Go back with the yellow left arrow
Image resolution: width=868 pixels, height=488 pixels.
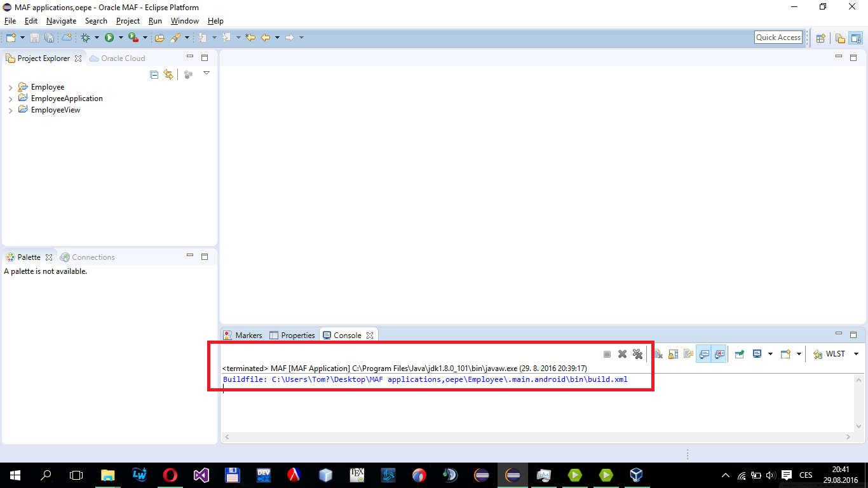pos(266,37)
